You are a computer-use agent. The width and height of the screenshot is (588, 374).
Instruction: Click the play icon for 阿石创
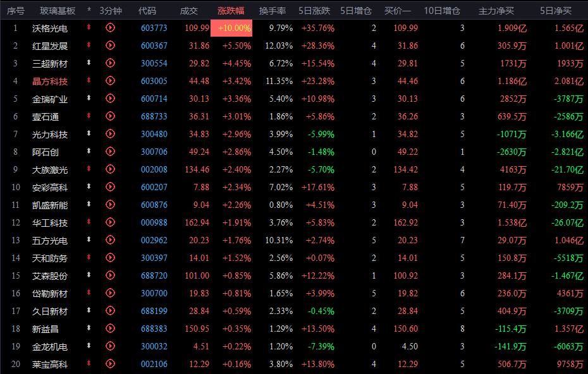point(110,152)
